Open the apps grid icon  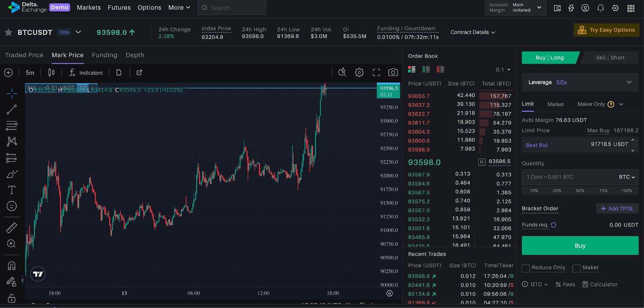tap(631, 8)
